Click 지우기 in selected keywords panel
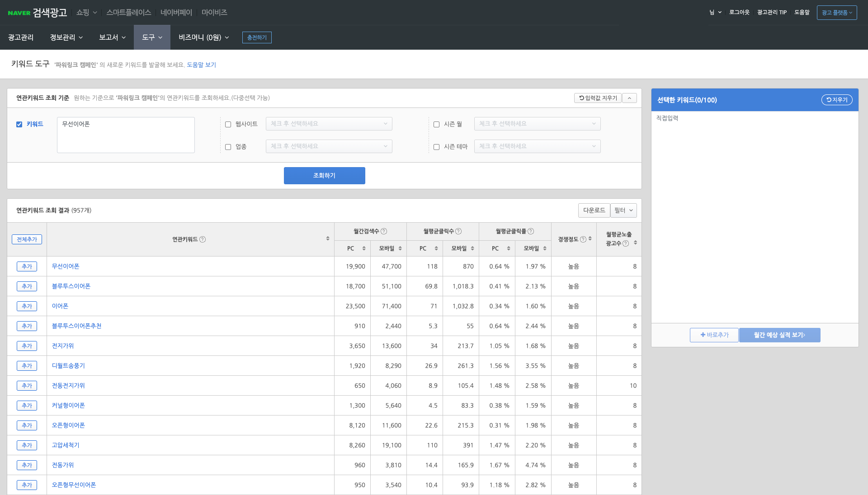The image size is (868, 495). pos(837,100)
